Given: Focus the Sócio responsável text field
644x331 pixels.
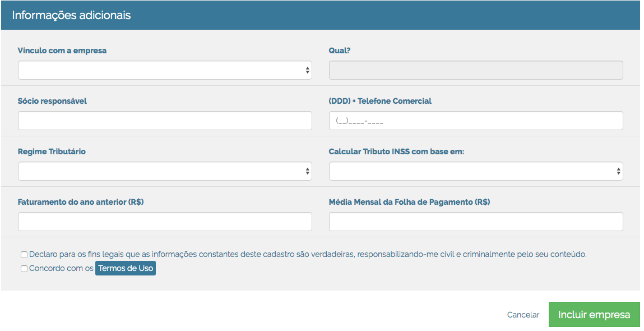Looking at the screenshot, I should click(165, 121).
